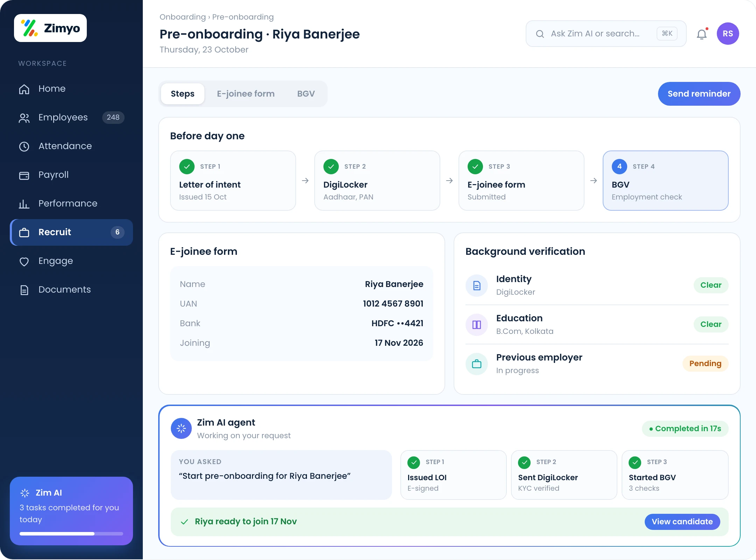Image resolution: width=756 pixels, height=560 pixels.
Task: Click the UAN value 1012 4567 8901
Action: point(393,304)
